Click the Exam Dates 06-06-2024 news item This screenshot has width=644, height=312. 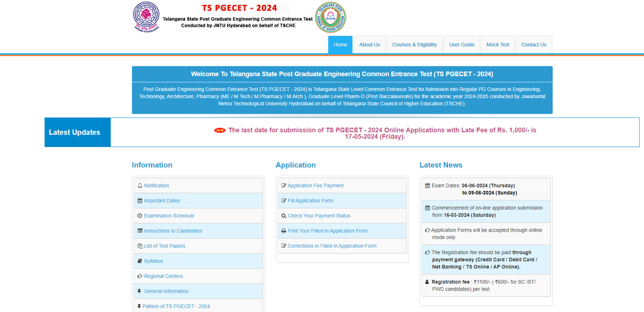pyautogui.click(x=486, y=189)
